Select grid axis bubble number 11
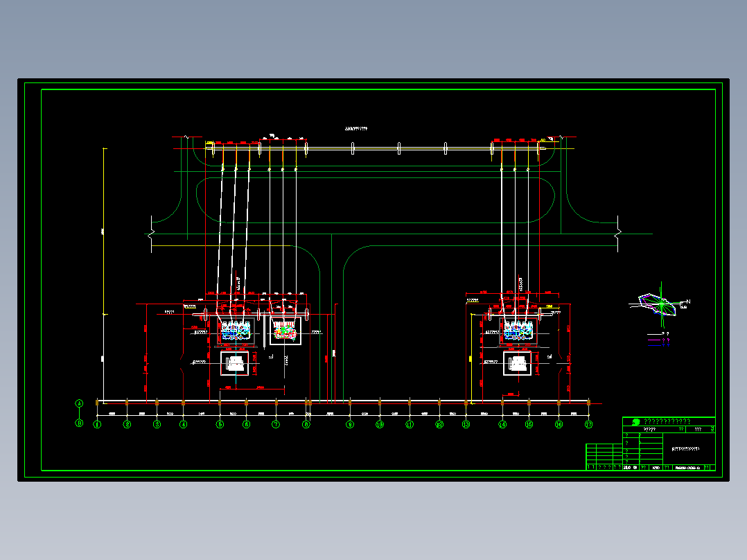The width and height of the screenshot is (747, 560). 410,424
